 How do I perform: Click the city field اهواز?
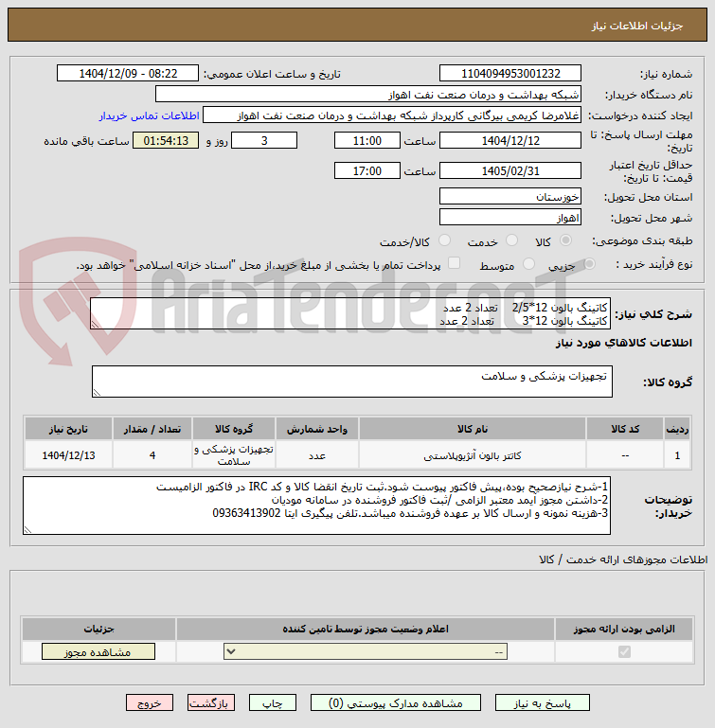pyautogui.click(x=510, y=218)
